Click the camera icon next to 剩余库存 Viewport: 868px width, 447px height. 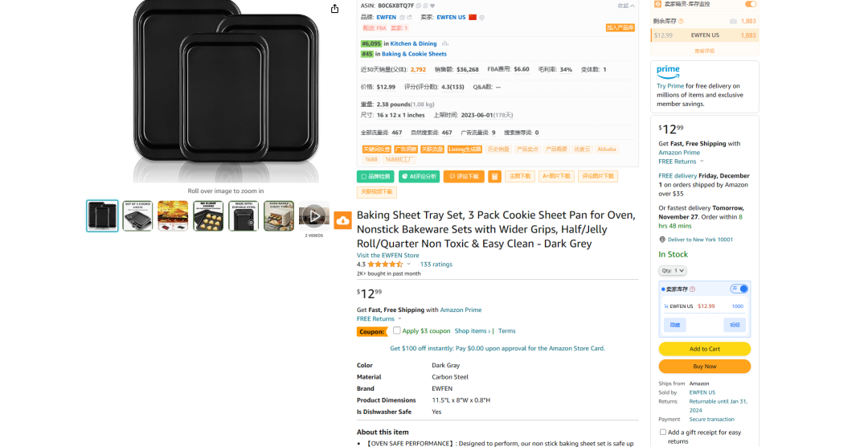coord(733,21)
